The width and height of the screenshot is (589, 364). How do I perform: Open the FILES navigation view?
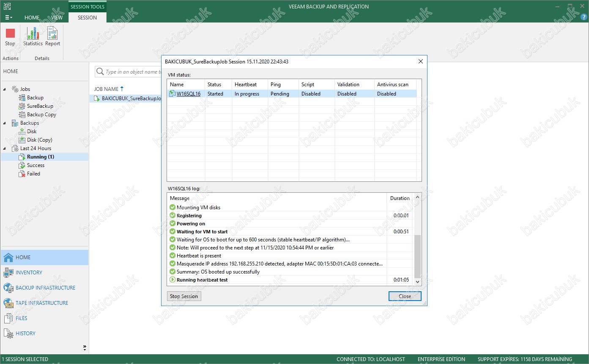(x=44, y=318)
